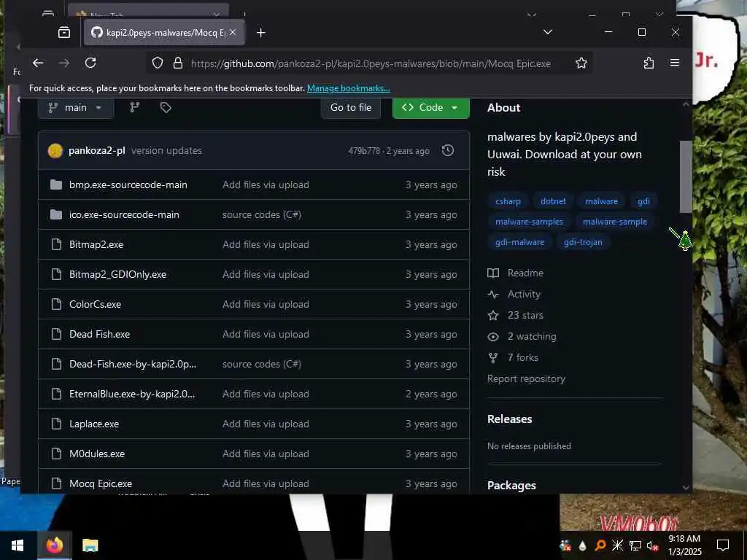Open the Packages heading link

click(x=511, y=485)
